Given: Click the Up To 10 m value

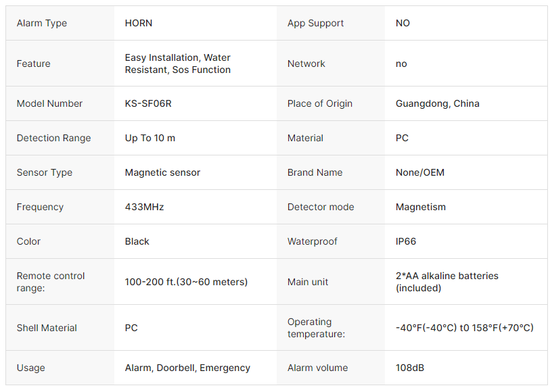Looking at the screenshot, I should (150, 138).
